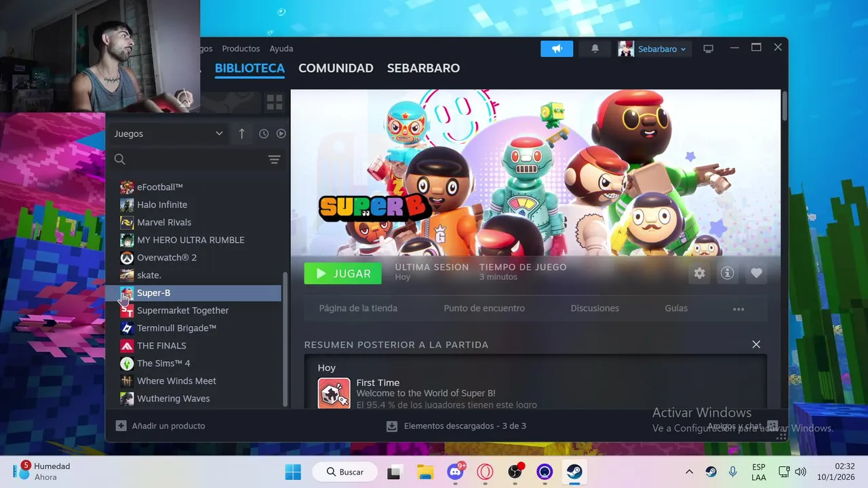This screenshot has width=868, height=488.
Task: Select Halo Infinite game icon
Action: (127, 205)
